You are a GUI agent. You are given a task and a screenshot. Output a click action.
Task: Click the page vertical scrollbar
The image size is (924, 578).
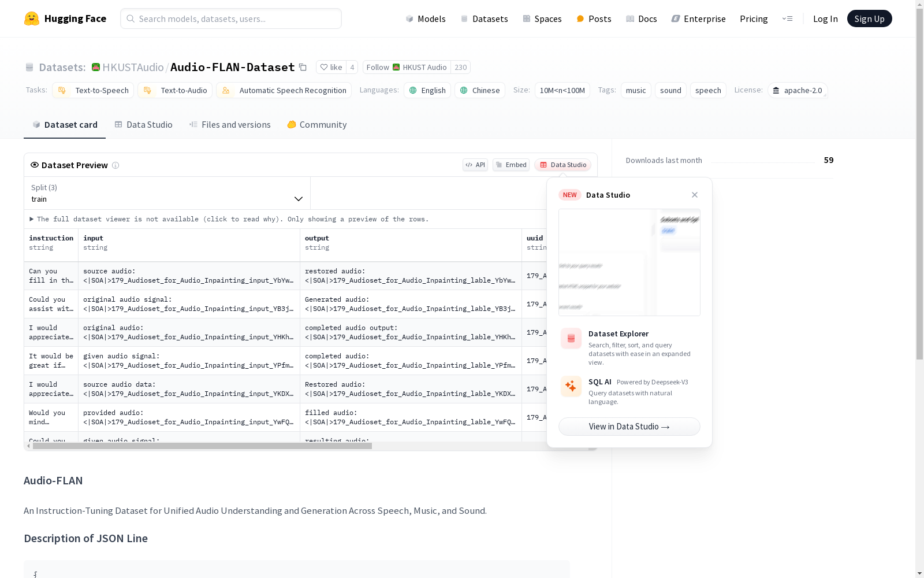tap(919, 183)
